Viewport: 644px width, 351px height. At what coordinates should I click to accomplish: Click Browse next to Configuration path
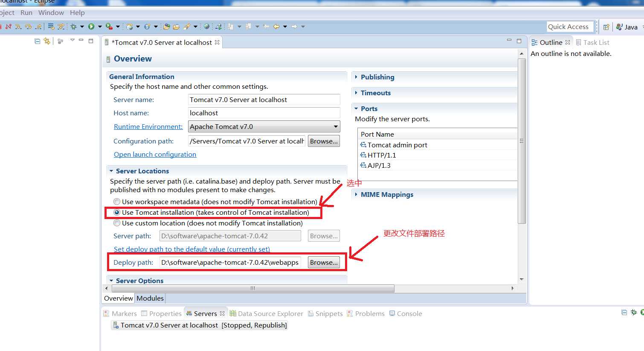(324, 141)
